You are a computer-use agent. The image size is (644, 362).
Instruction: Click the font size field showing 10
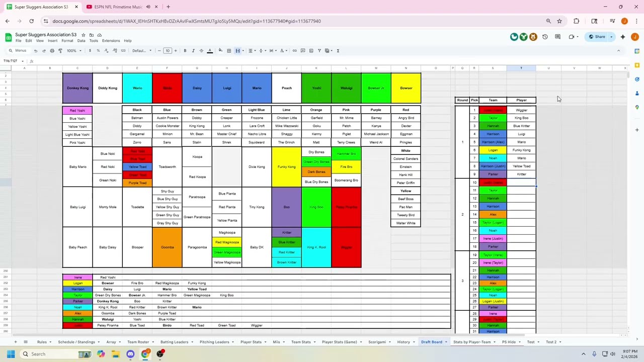tap(168, 51)
